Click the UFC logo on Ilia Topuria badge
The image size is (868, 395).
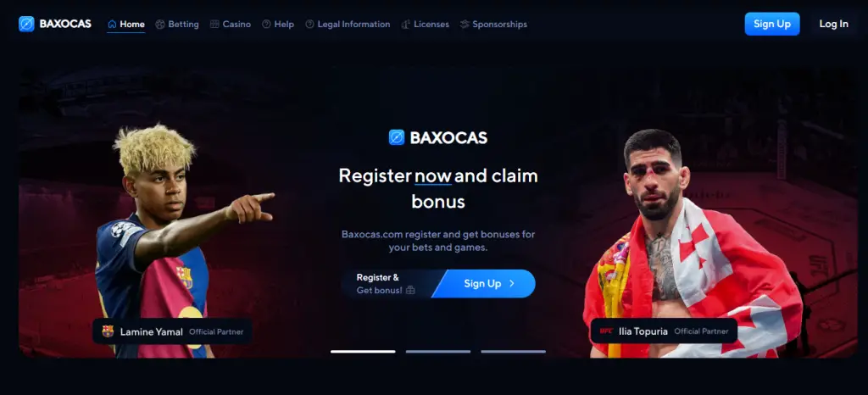pos(607,331)
